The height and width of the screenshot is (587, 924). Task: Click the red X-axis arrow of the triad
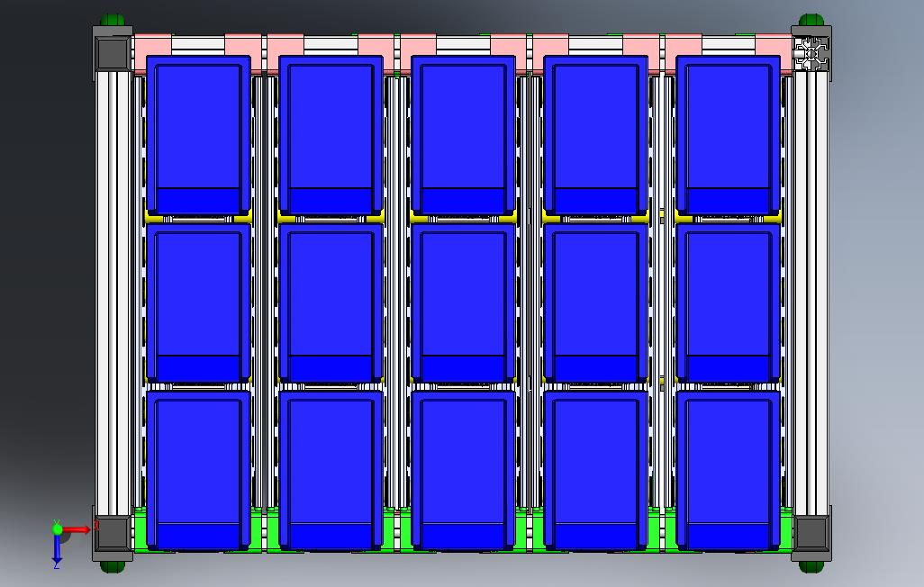point(77,529)
